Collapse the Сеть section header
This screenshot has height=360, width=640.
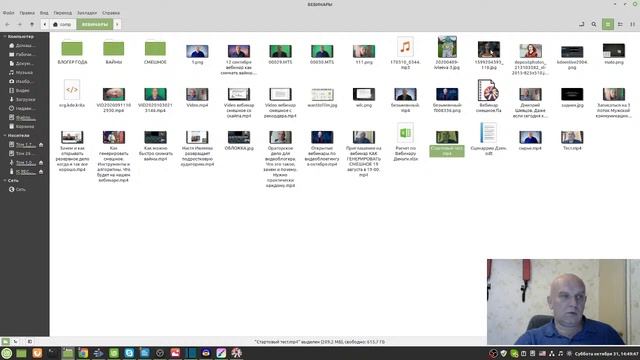point(5,180)
